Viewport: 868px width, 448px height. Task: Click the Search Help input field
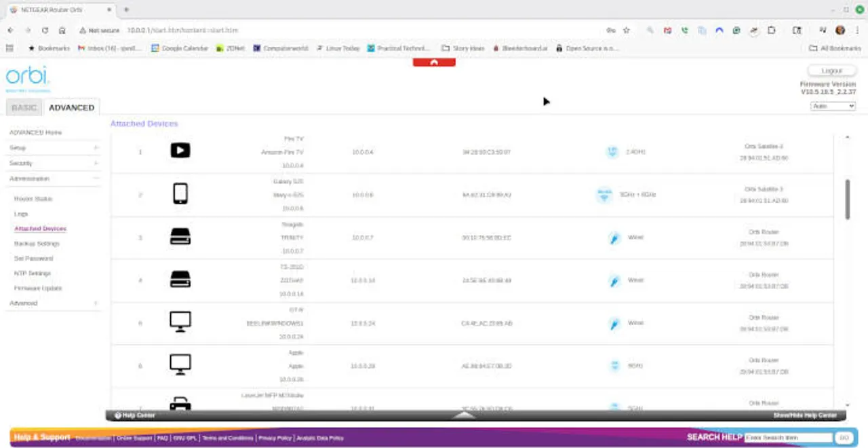(788, 438)
